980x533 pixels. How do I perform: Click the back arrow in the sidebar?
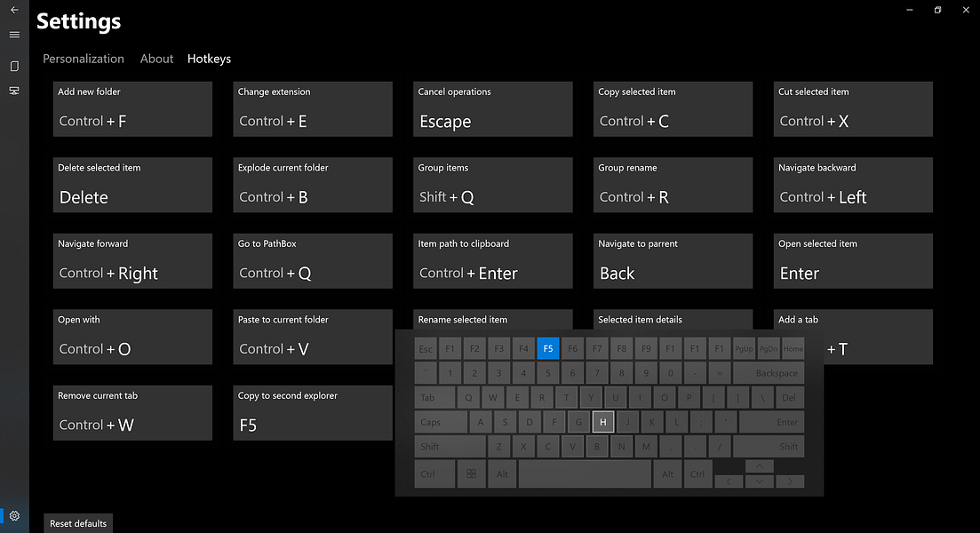tap(14, 10)
